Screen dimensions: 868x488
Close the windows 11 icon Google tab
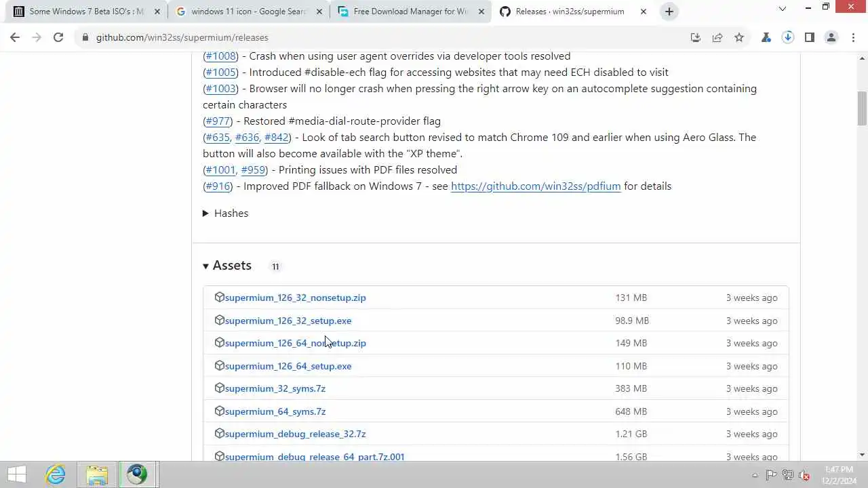(x=320, y=12)
